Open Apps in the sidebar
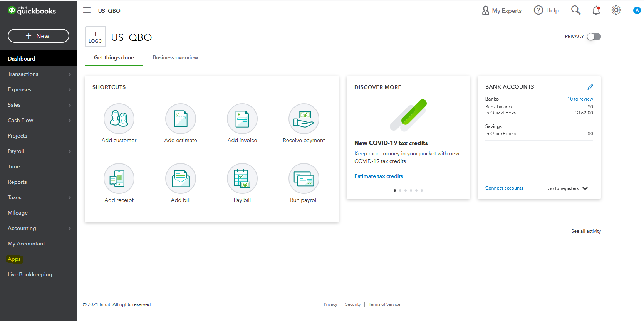Image resolution: width=644 pixels, height=321 pixels. (x=39, y=259)
